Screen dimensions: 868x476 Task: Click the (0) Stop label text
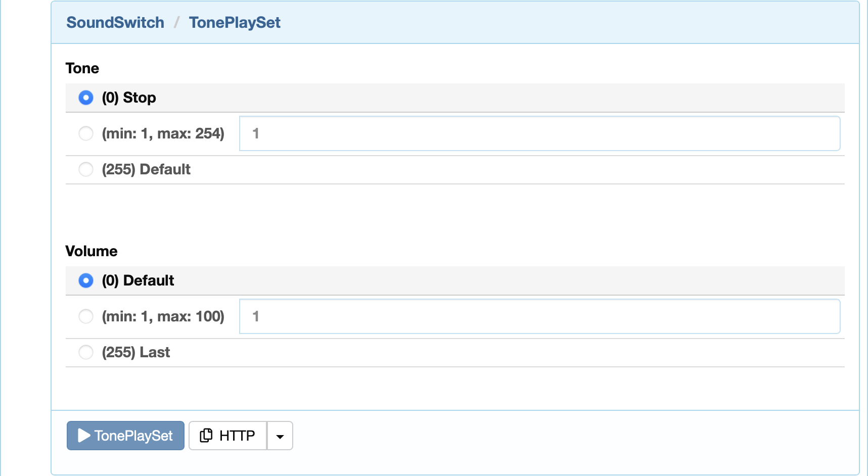tap(129, 98)
